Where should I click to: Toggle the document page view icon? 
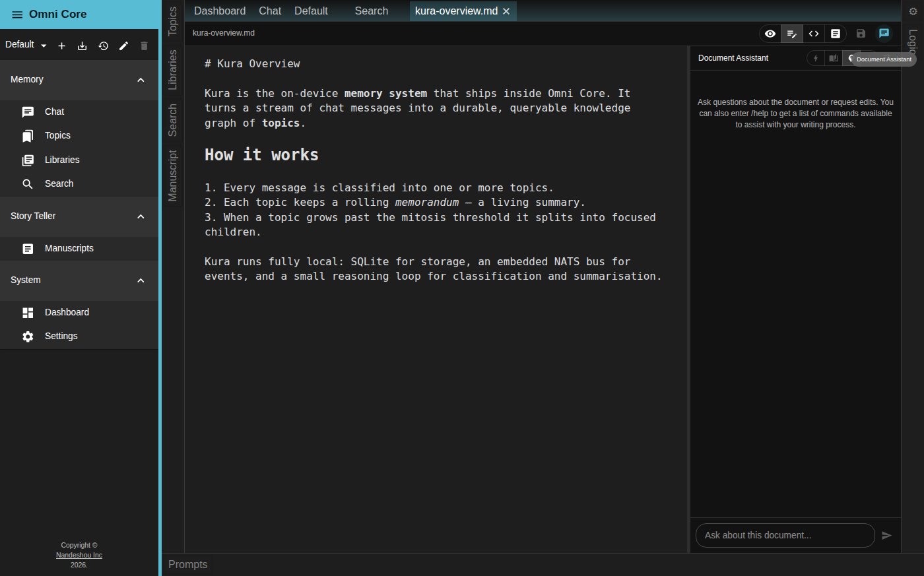click(836, 34)
